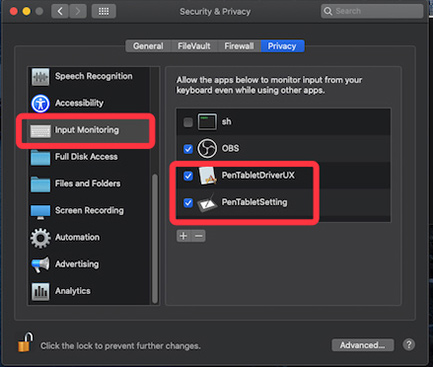433x367 pixels.
Task: Toggle the PenTabletSetting checkbox
Action: point(188,202)
